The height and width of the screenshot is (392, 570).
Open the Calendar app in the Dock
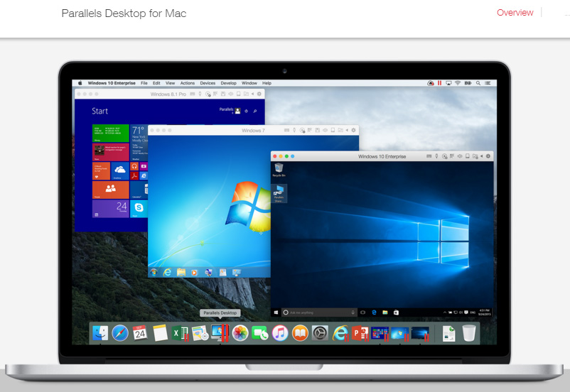point(140,333)
